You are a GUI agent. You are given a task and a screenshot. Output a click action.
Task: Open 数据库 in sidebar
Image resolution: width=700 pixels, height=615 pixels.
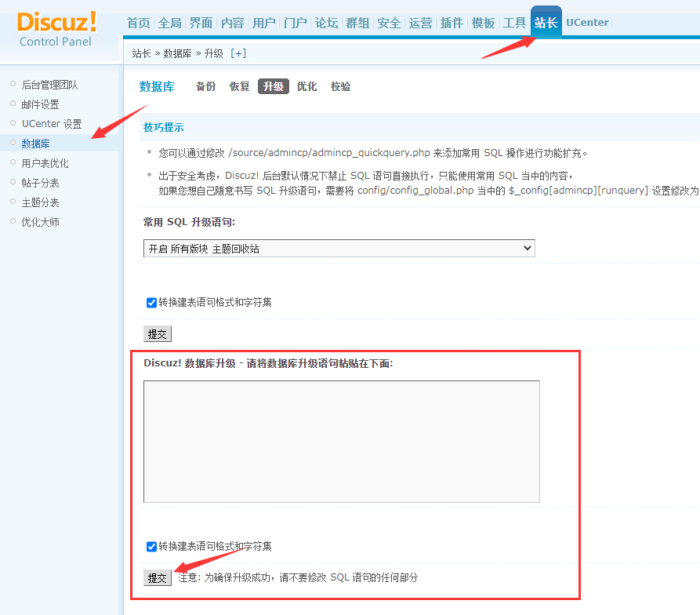[36, 144]
